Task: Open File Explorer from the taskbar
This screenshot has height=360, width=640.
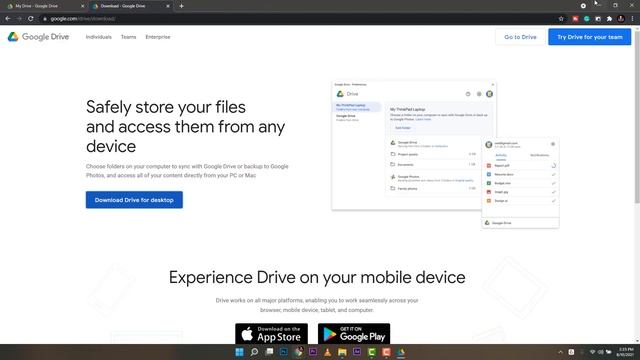Action: pos(342,352)
